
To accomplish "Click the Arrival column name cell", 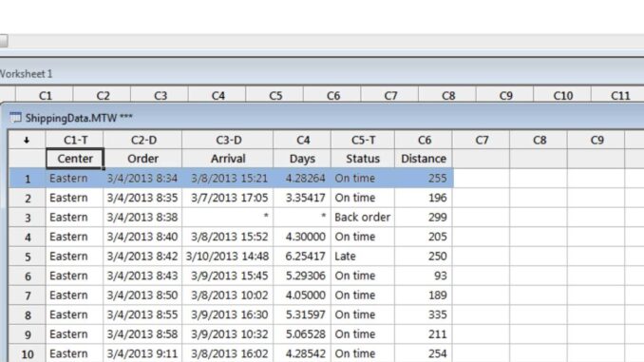I will tap(228, 159).
